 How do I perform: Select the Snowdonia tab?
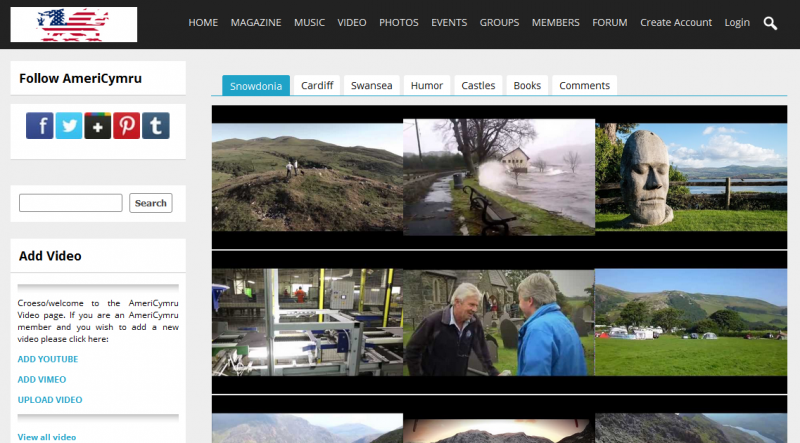pyautogui.click(x=256, y=86)
